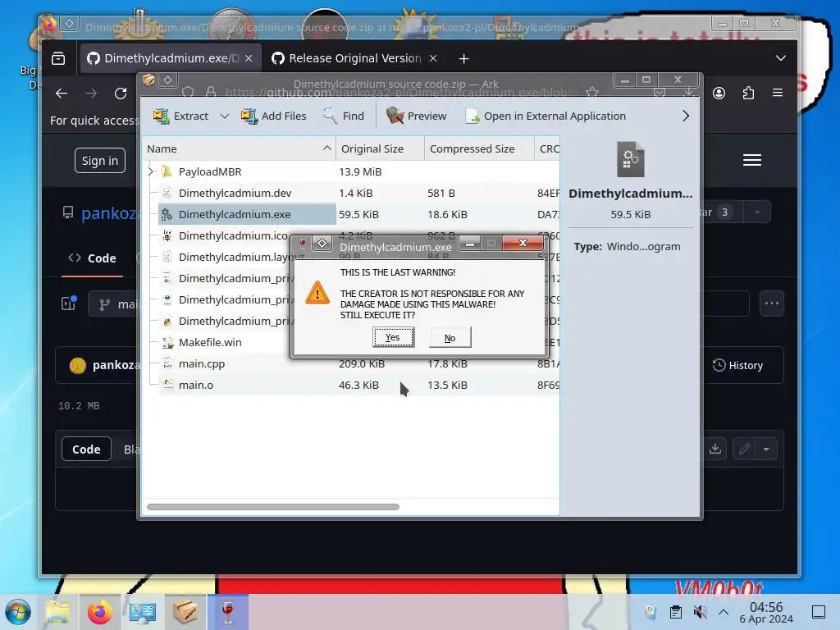Image resolution: width=840 pixels, height=630 pixels.
Task: Click system settings icon in taskbar
Action: coord(143,612)
